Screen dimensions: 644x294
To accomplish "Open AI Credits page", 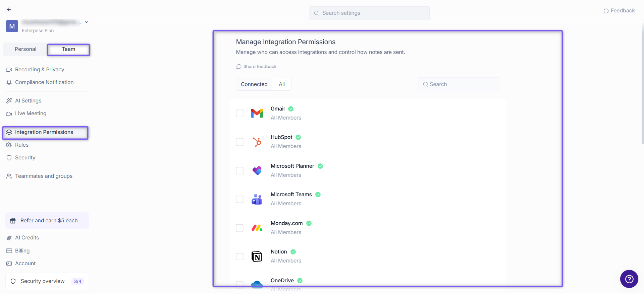I will (x=27, y=237).
